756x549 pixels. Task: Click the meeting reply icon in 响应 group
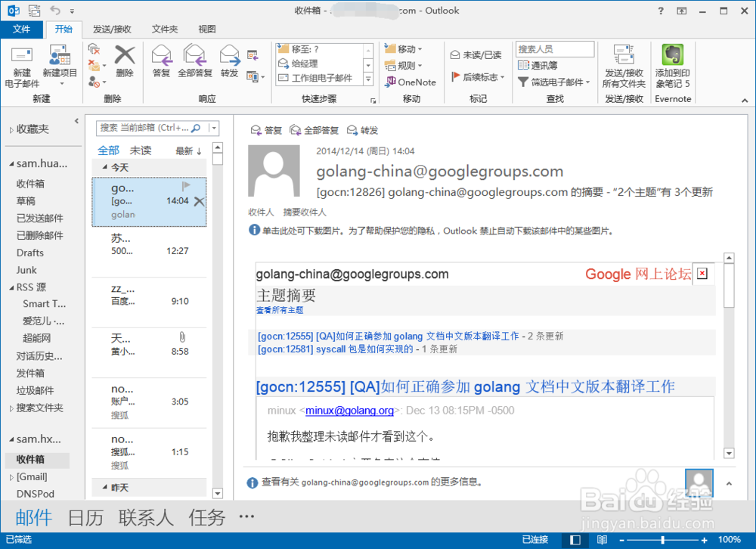coord(253,55)
